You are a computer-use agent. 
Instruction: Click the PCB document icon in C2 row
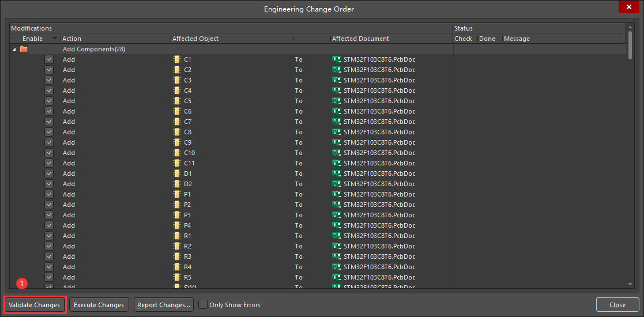[x=337, y=70]
